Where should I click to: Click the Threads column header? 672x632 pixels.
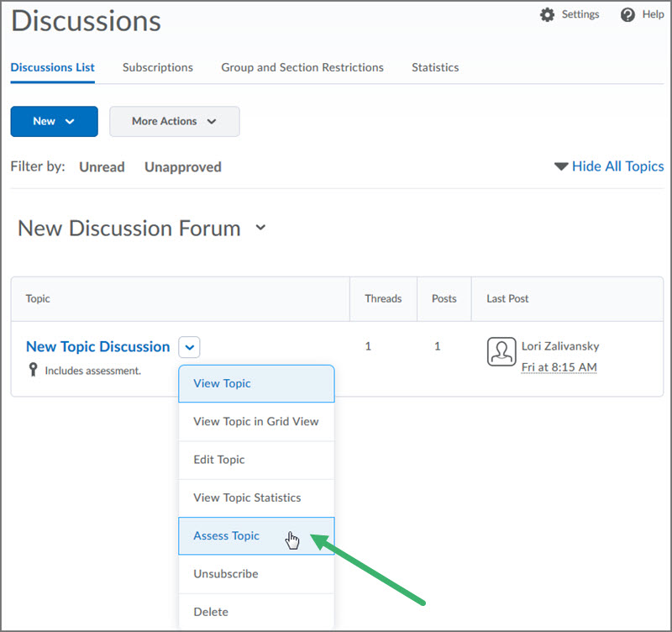tap(383, 298)
